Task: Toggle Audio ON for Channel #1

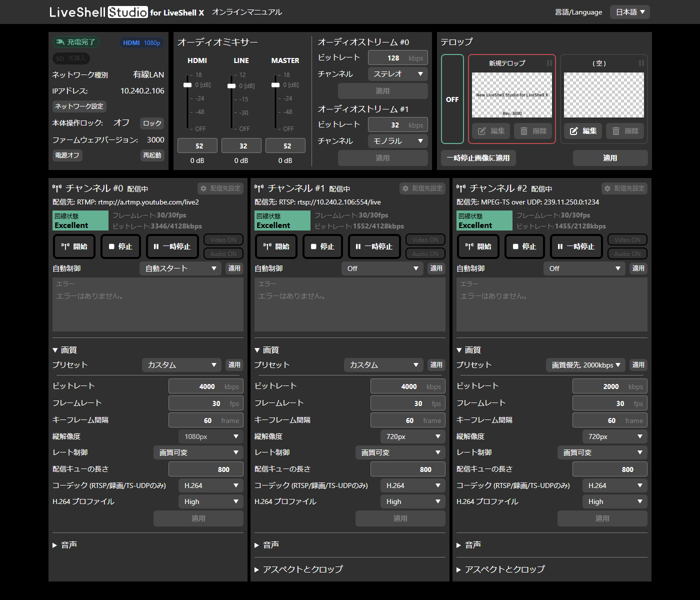Action: pos(425,254)
